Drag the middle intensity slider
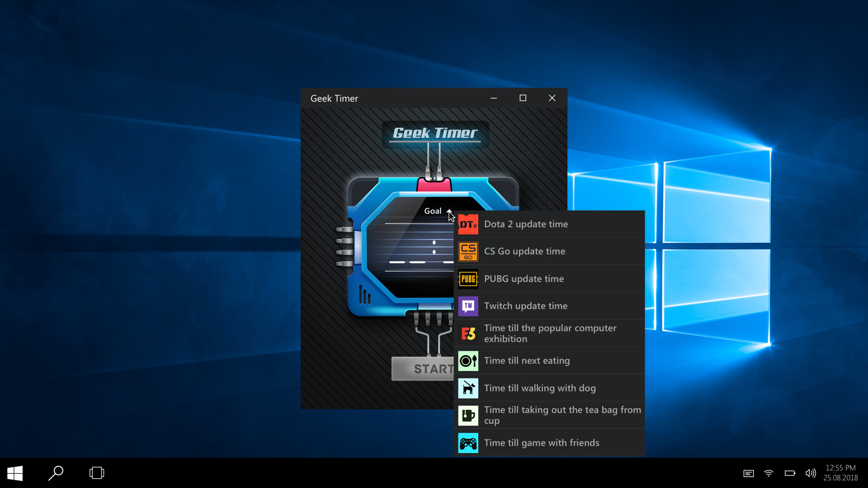 tap(434, 251)
